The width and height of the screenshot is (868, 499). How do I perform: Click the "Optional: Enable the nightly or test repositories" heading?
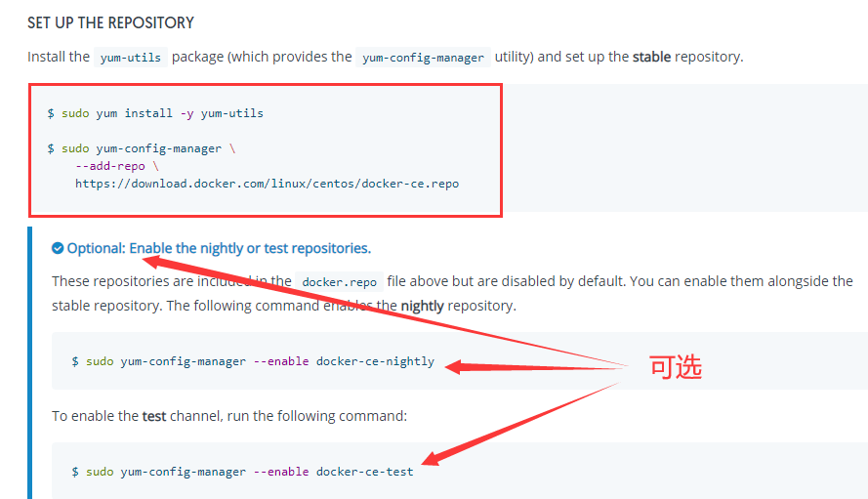click(219, 249)
